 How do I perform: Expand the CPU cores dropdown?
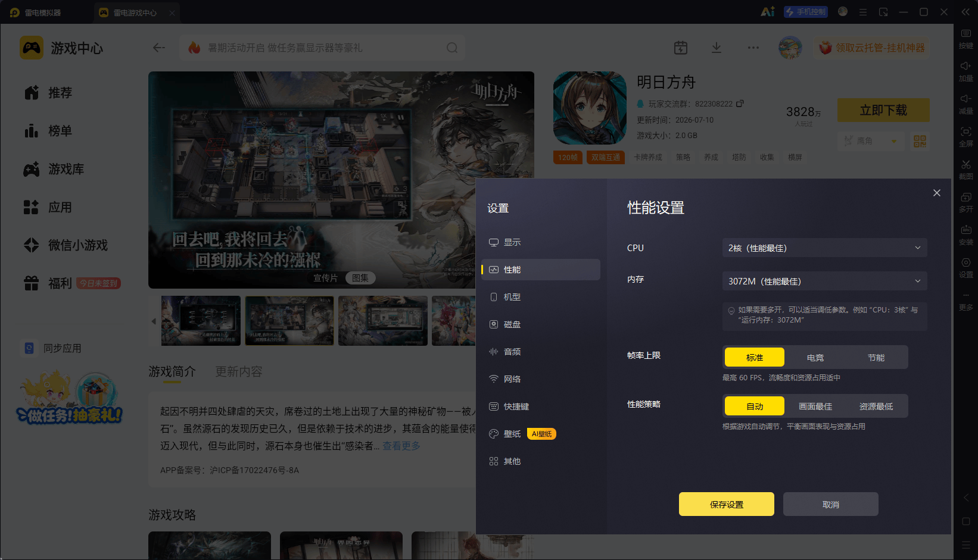pyautogui.click(x=825, y=248)
